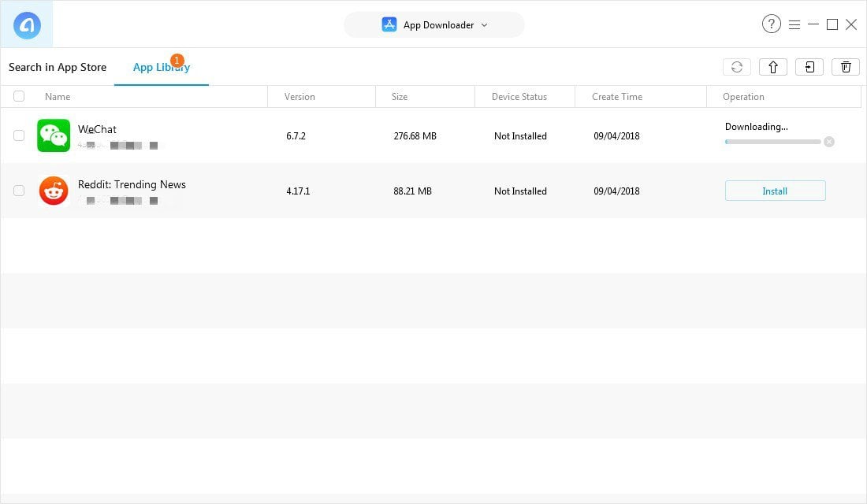Click the upload arrow toolbar icon

[773, 67]
